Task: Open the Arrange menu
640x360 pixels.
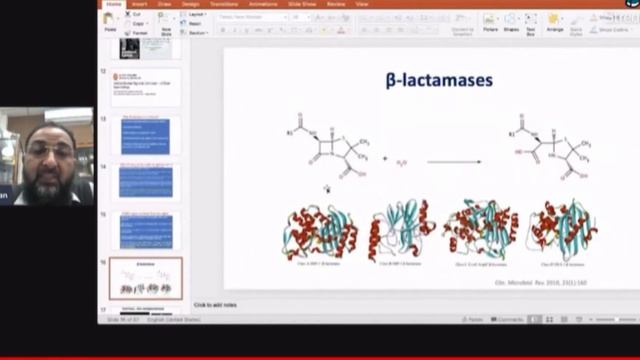Action: coord(555,23)
